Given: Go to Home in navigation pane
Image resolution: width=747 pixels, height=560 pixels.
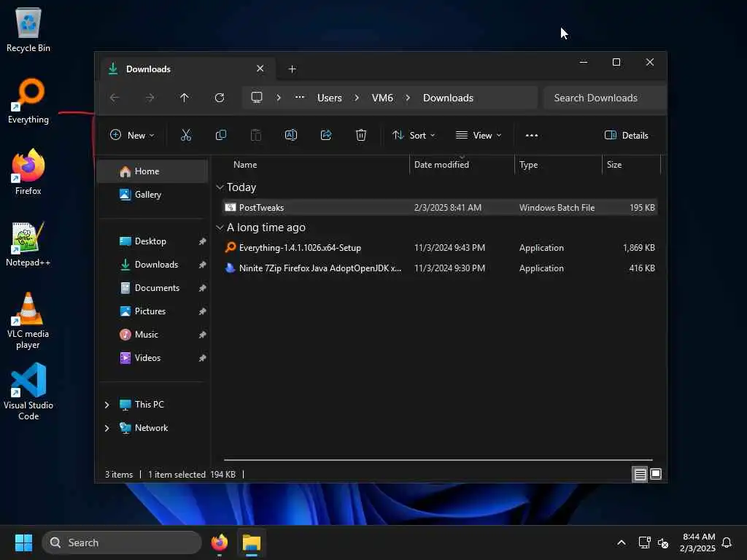Looking at the screenshot, I should [x=152, y=171].
